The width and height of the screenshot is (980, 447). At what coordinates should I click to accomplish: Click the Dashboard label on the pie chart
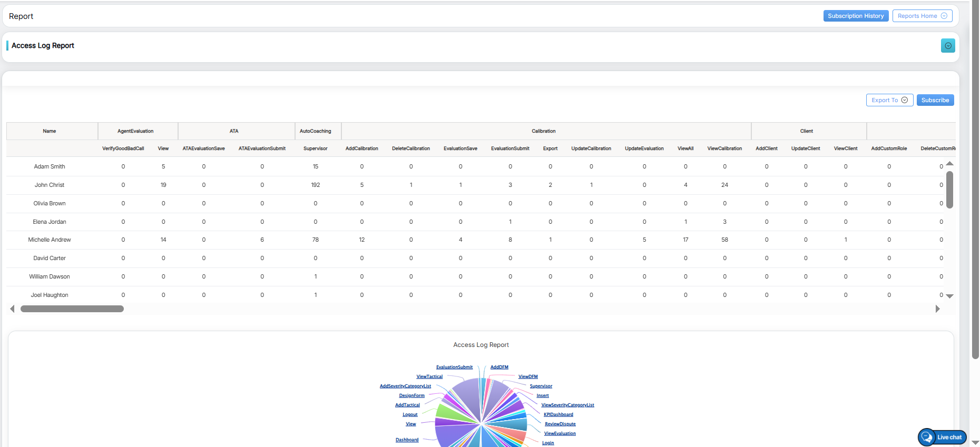coord(407,440)
